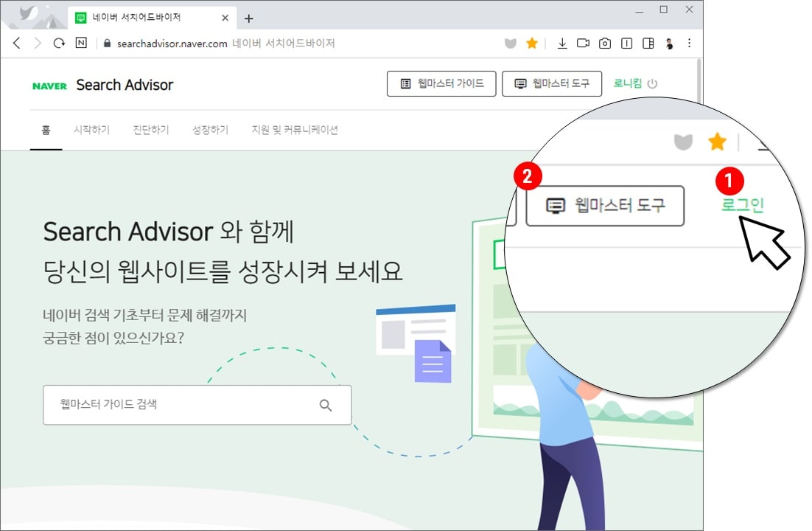Click the magnifier search icon in search box
Viewport: 812px width, 531px height.
click(326, 405)
